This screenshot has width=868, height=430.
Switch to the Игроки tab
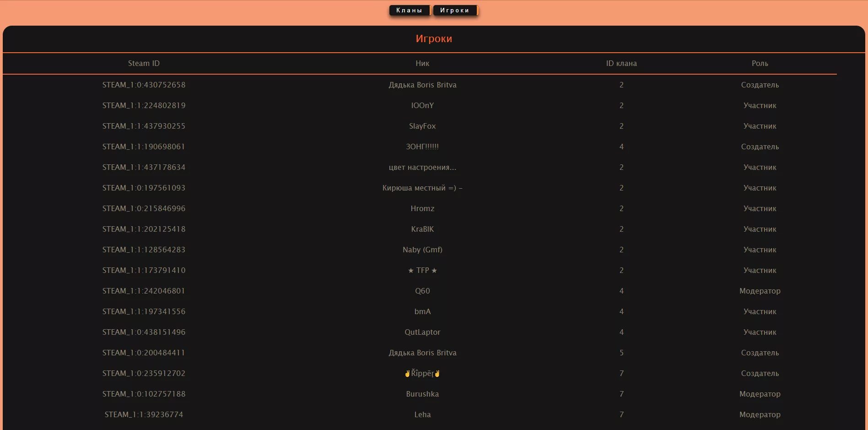click(455, 11)
